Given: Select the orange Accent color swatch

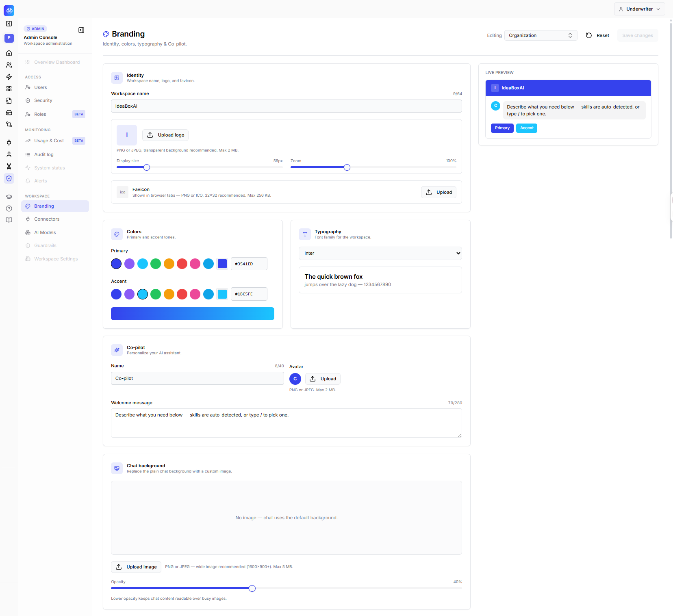Looking at the screenshot, I should (x=169, y=294).
